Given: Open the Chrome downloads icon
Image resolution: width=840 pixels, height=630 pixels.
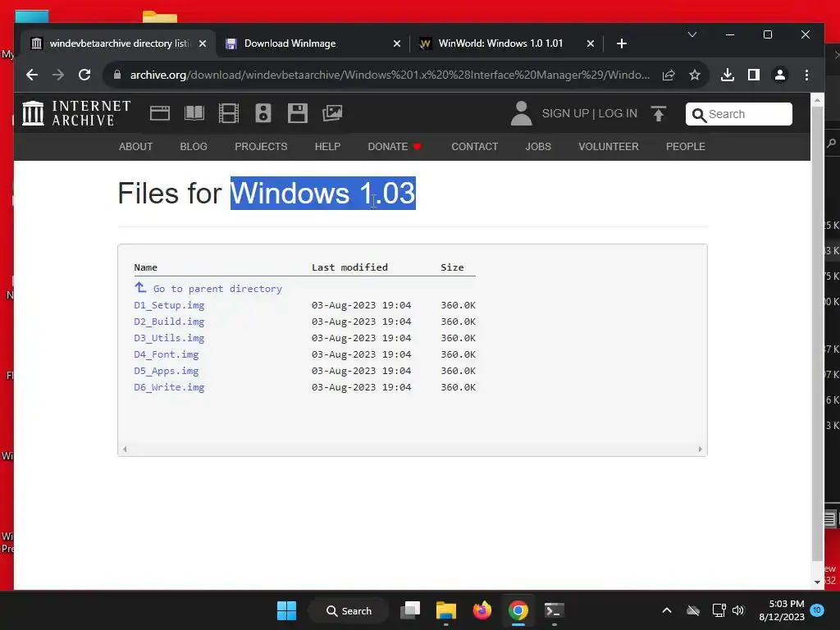Looking at the screenshot, I should [x=728, y=75].
